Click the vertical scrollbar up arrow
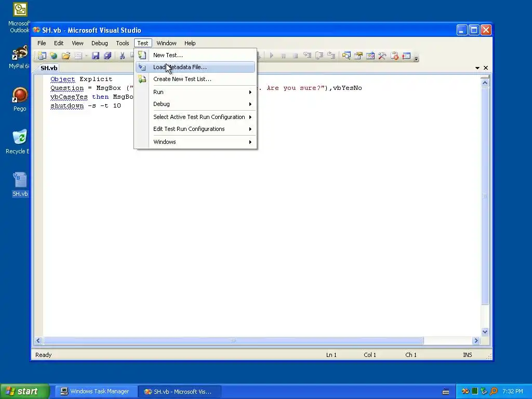 (485, 83)
